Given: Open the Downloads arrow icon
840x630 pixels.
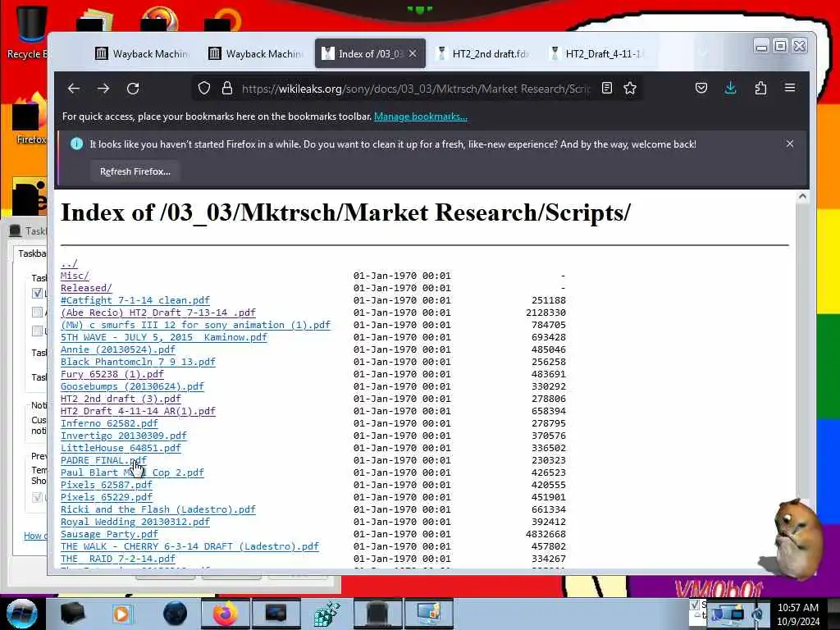Looking at the screenshot, I should pos(731,88).
